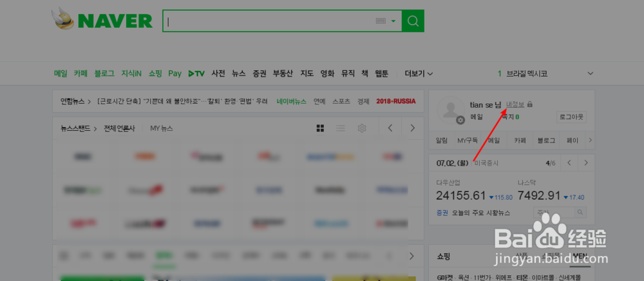Select the 메일 tab in profile box
Viewport: 644px width, 281px height.
(494, 140)
